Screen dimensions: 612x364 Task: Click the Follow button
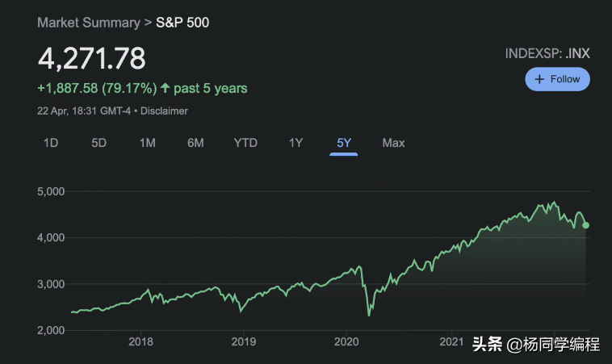coord(557,79)
